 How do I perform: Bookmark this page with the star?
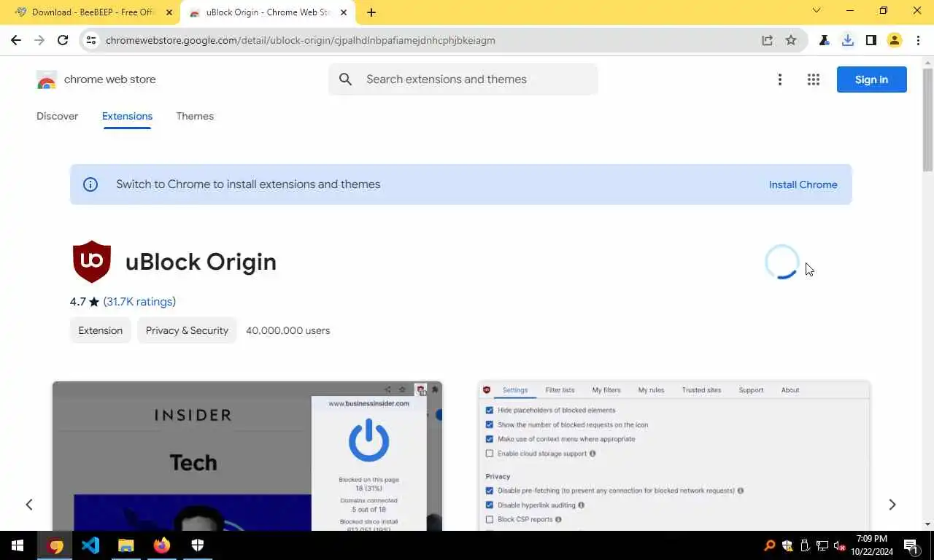click(791, 40)
